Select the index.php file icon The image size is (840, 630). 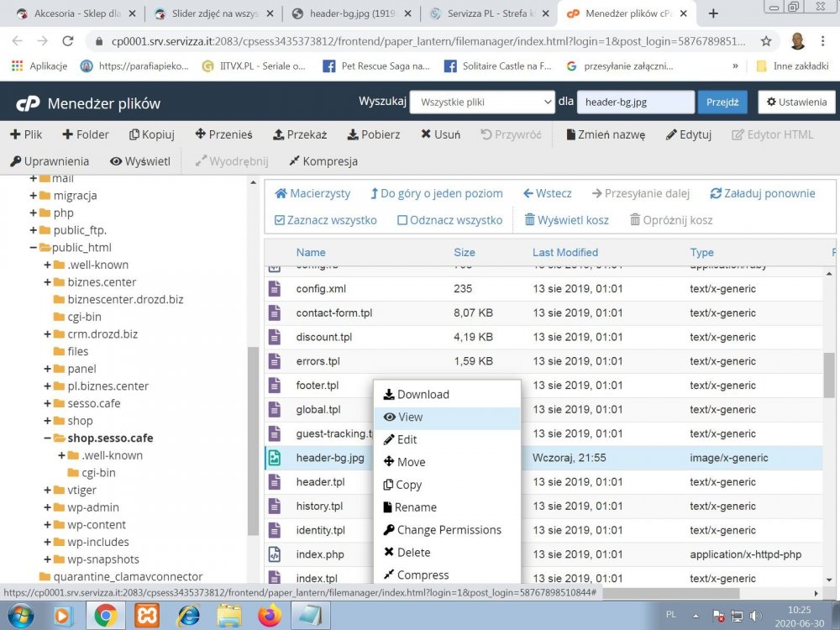(275, 554)
